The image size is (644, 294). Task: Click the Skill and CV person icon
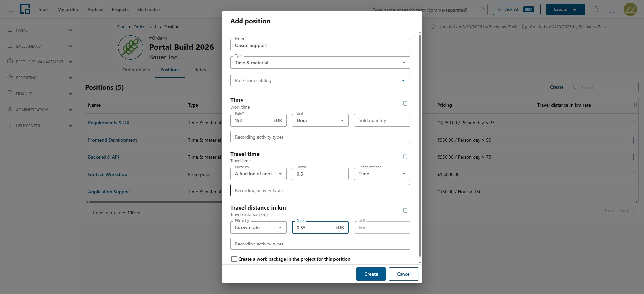[10, 45]
